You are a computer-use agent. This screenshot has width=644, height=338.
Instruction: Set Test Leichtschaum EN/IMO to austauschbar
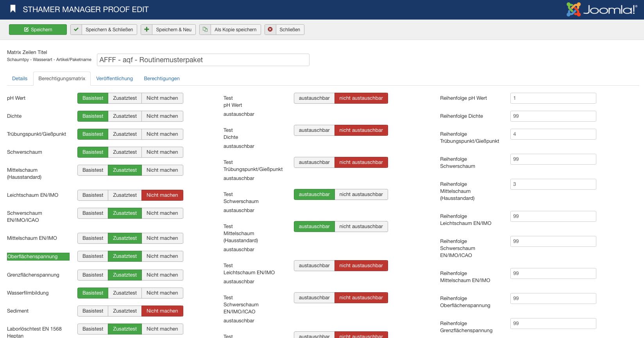[x=314, y=266]
